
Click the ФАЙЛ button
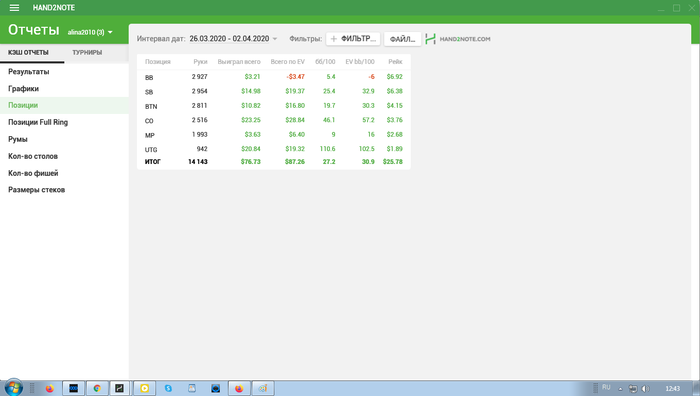click(x=402, y=39)
